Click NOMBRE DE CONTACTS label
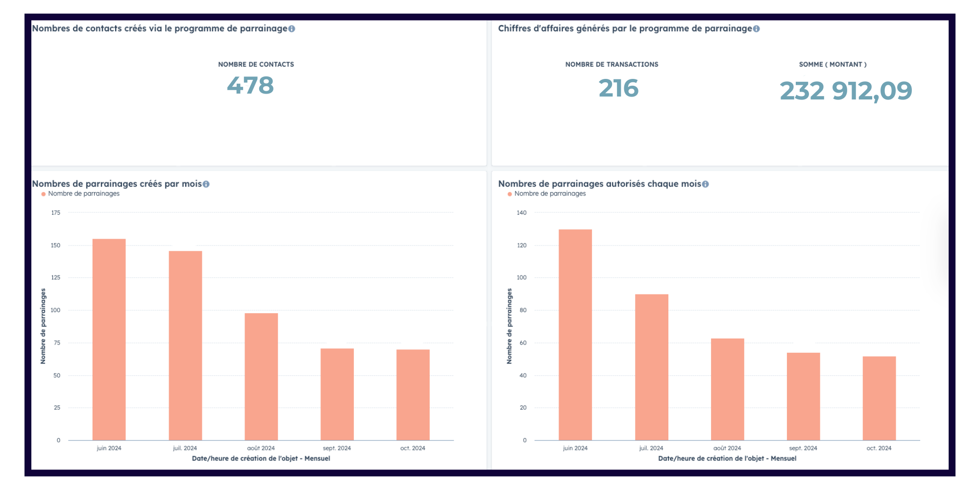Image resolution: width=980 pixels, height=490 pixels. click(x=256, y=64)
